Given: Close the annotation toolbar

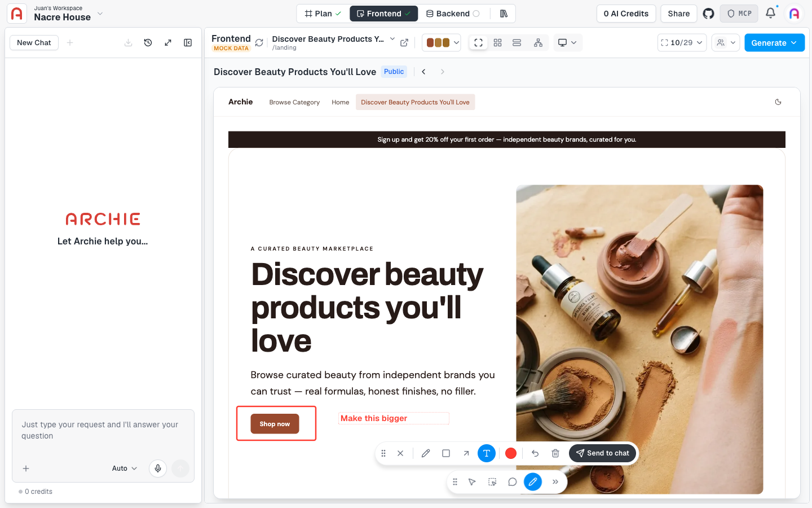Looking at the screenshot, I should tap(400, 453).
